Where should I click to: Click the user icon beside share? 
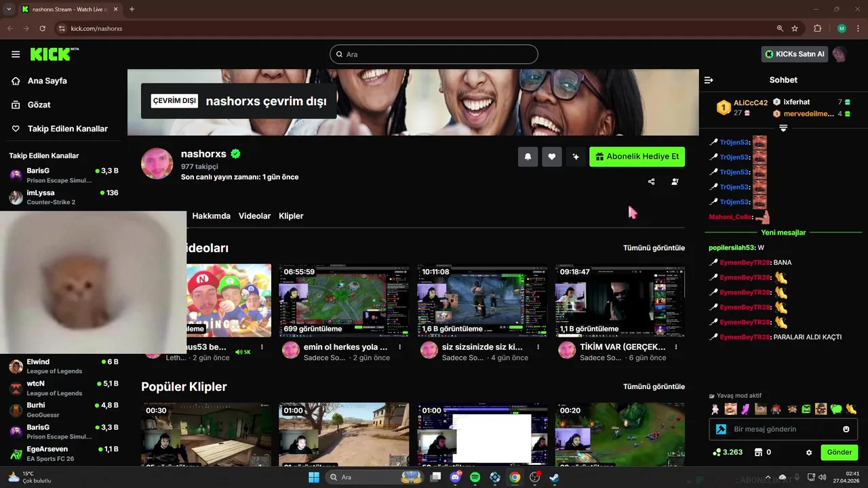[675, 182]
